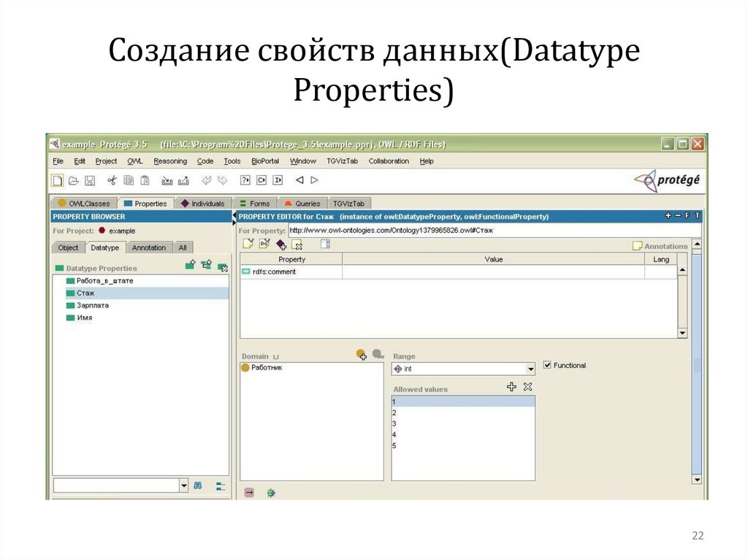The image size is (748, 560).
Task: Click the Redo arrow icon
Action: [222, 180]
